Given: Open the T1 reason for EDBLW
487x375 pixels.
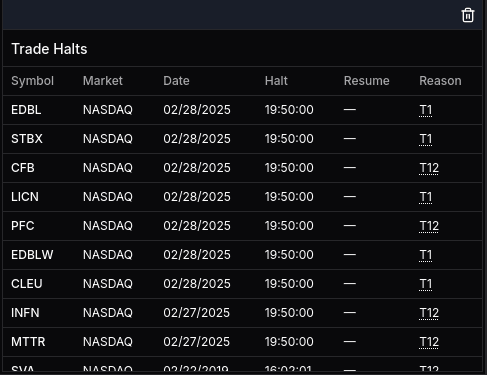Looking at the screenshot, I should click(425, 255).
